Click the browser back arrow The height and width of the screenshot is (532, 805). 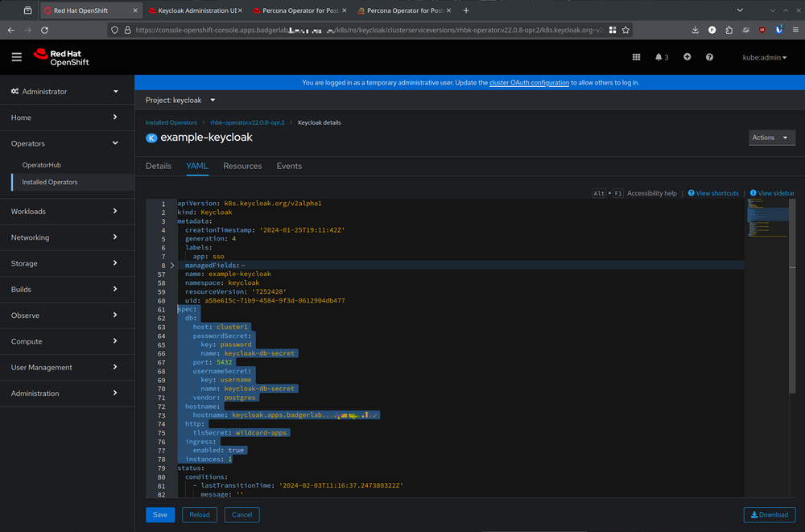click(11, 30)
